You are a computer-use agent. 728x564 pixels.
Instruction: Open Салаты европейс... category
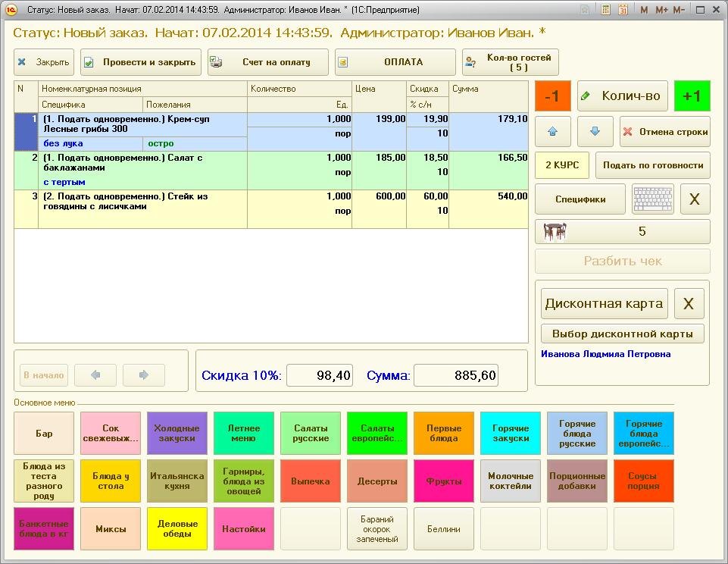[x=377, y=433]
